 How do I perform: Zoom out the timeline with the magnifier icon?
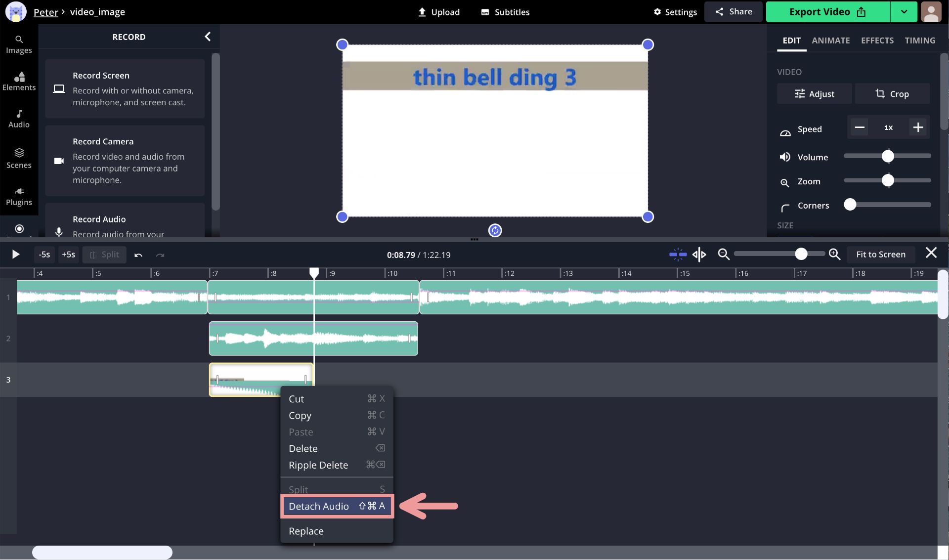coord(724,255)
